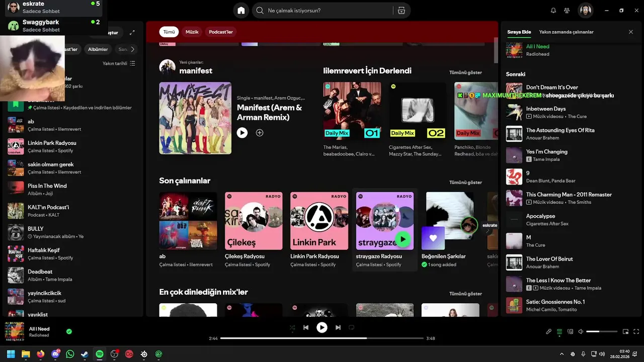The width and height of the screenshot is (644, 362).
Task: Select the 'Sıraya Ekle' queue tab
Action: [519, 32]
